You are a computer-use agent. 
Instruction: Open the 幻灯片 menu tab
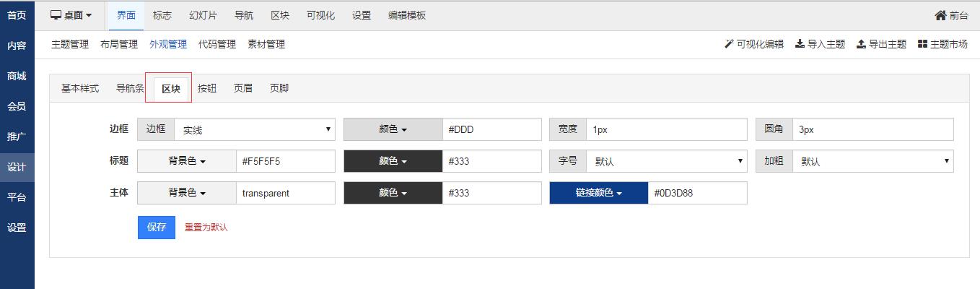203,15
